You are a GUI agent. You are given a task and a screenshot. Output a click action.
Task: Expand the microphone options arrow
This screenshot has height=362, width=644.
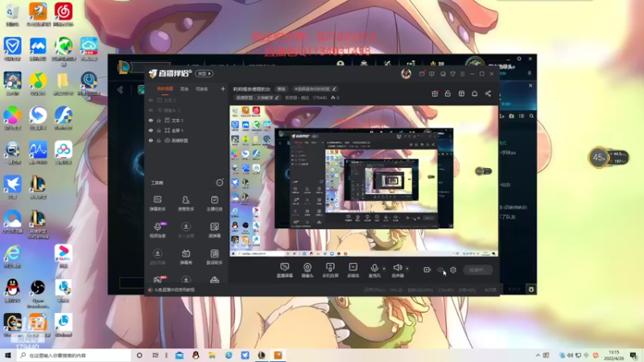[x=384, y=269]
